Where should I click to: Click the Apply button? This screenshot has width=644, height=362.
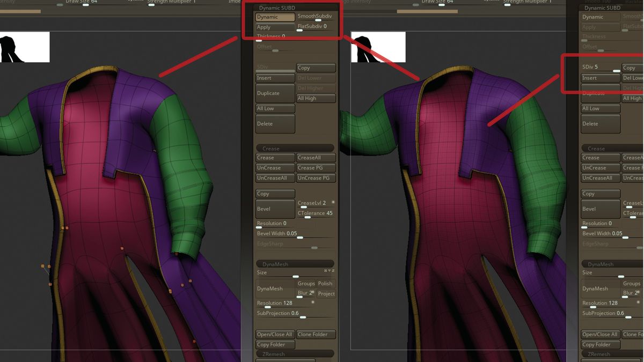[274, 26]
